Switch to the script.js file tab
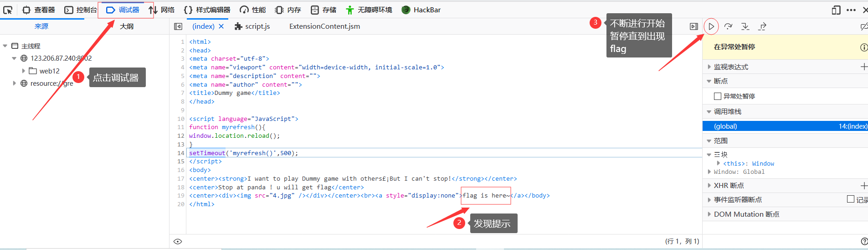868x250 pixels. point(252,26)
